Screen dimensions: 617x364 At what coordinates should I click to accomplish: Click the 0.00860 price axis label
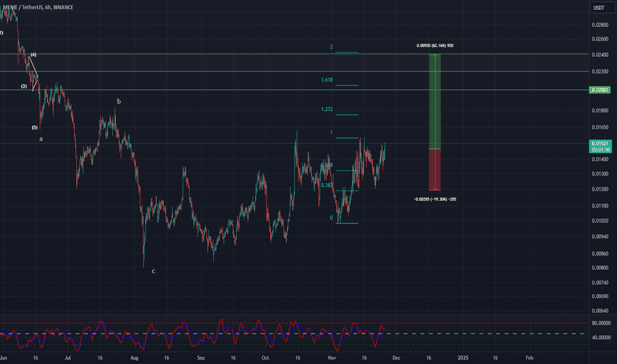click(600, 254)
